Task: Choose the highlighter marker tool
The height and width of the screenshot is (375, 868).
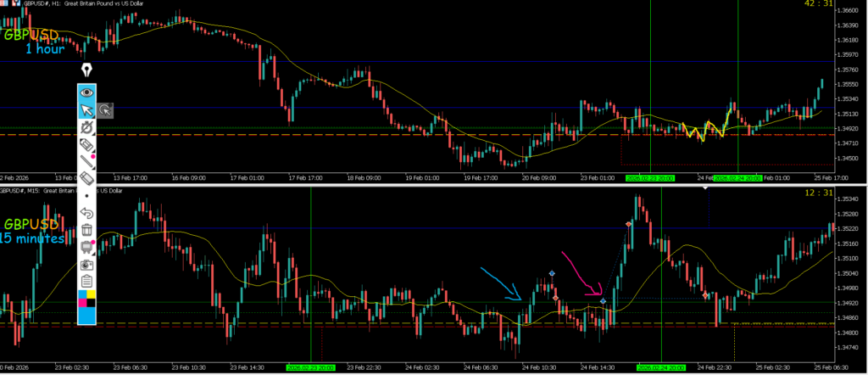Action: coord(86,145)
